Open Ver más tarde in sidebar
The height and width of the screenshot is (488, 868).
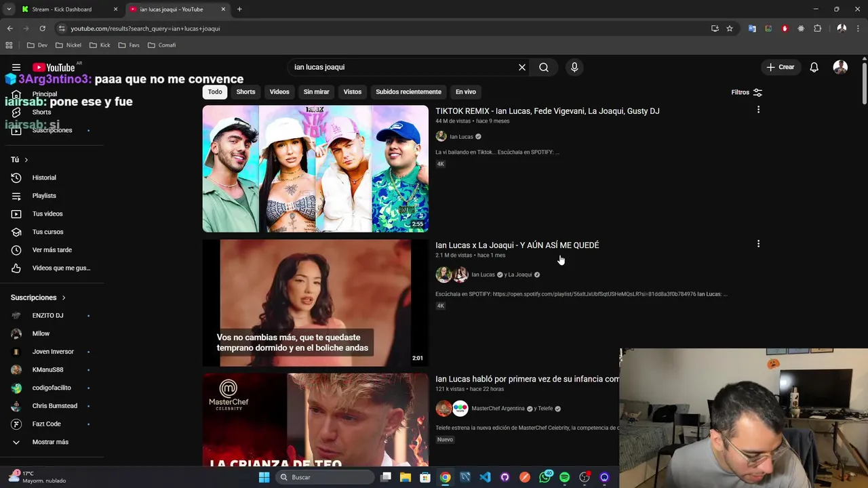click(x=52, y=250)
